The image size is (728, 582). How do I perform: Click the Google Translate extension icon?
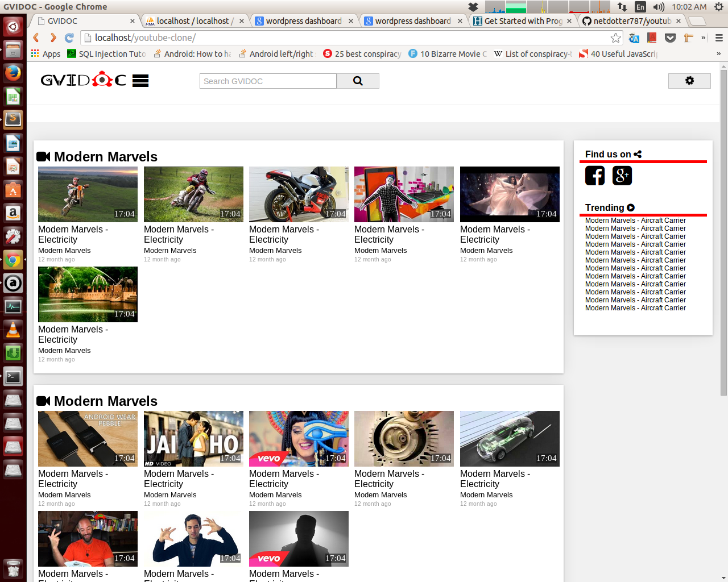click(634, 38)
